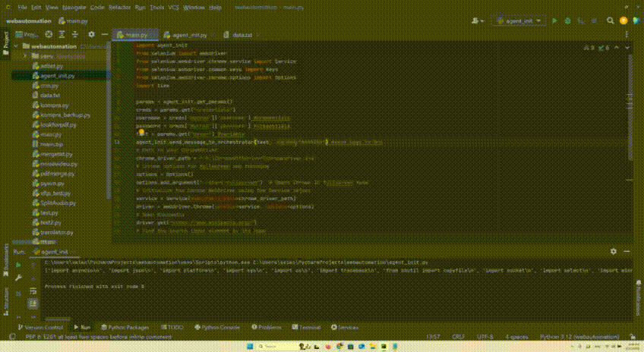The width and height of the screenshot is (644, 352).
Task: Toggle the Structure side tool window
Action: click(5, 301)
